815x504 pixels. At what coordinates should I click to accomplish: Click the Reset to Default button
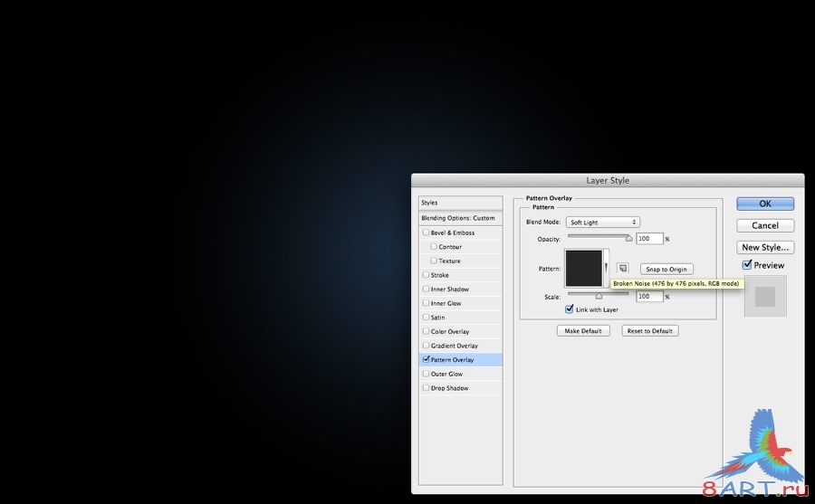point(649,331)
